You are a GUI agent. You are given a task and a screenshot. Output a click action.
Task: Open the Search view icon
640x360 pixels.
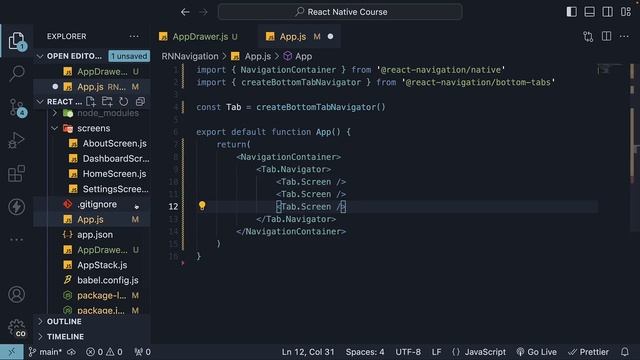[x=16, y=73]
